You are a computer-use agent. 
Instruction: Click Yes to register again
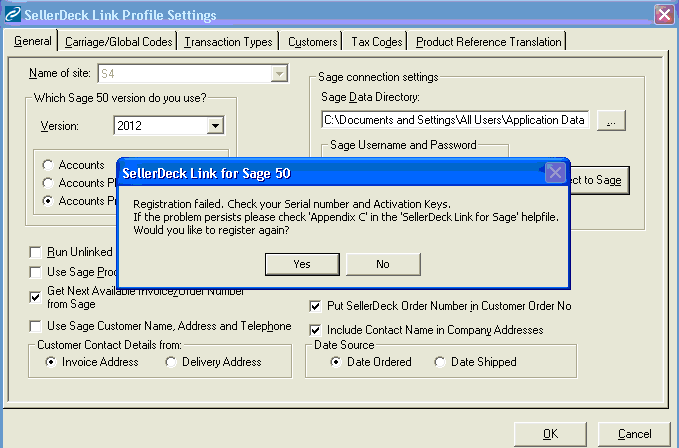pyautogui.click(x=302, y=264)
